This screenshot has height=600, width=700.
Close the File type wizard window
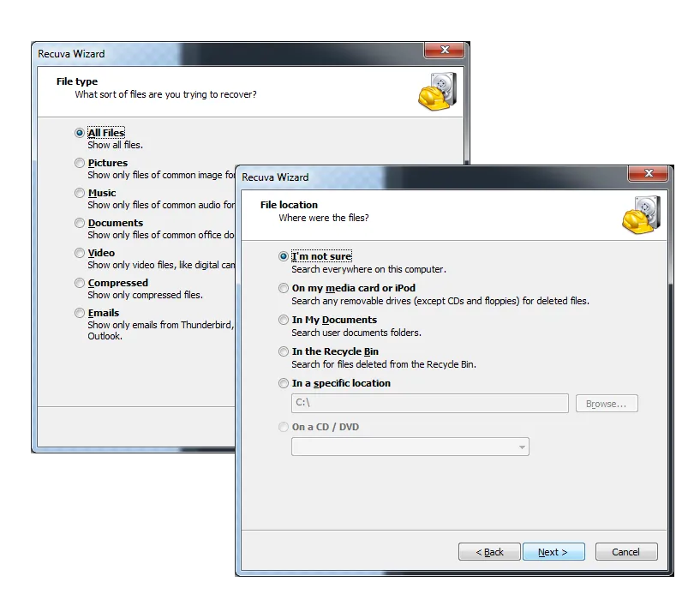(444, 50)
